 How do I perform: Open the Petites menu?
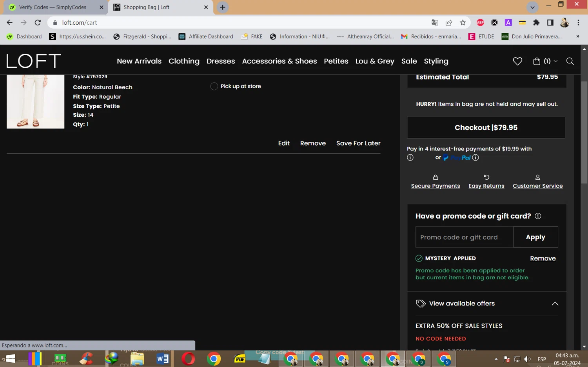pos(336,61)
